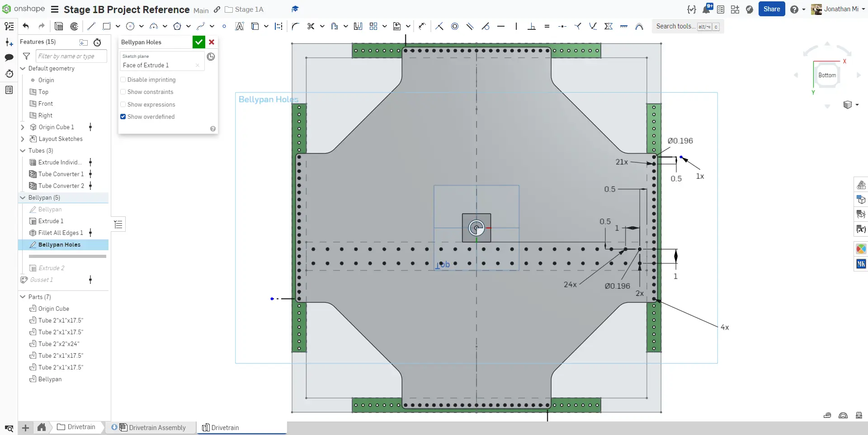Click the Stage 1A folder link
Viewport: 868px width, 435px height.
point(249,9)
